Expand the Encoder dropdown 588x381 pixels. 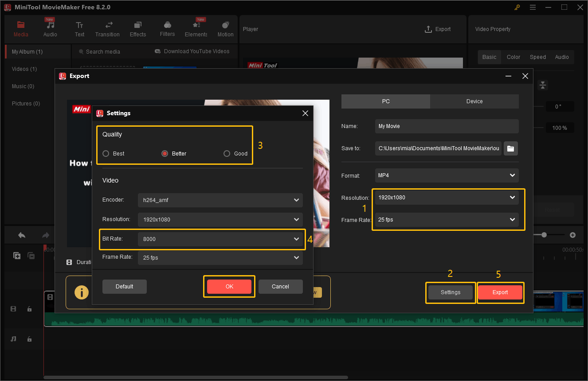[220, 200]
